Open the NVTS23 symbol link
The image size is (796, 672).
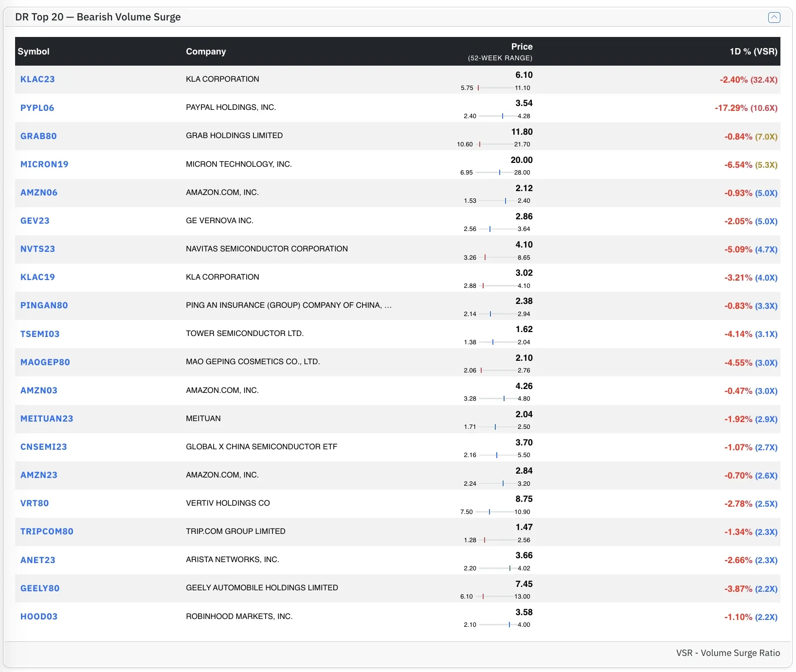click(x=37, y=249)
